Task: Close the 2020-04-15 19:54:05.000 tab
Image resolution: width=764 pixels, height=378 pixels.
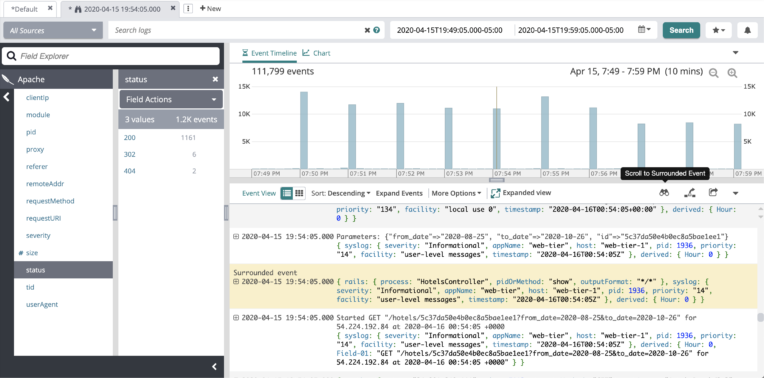Action: coord(173,8)
